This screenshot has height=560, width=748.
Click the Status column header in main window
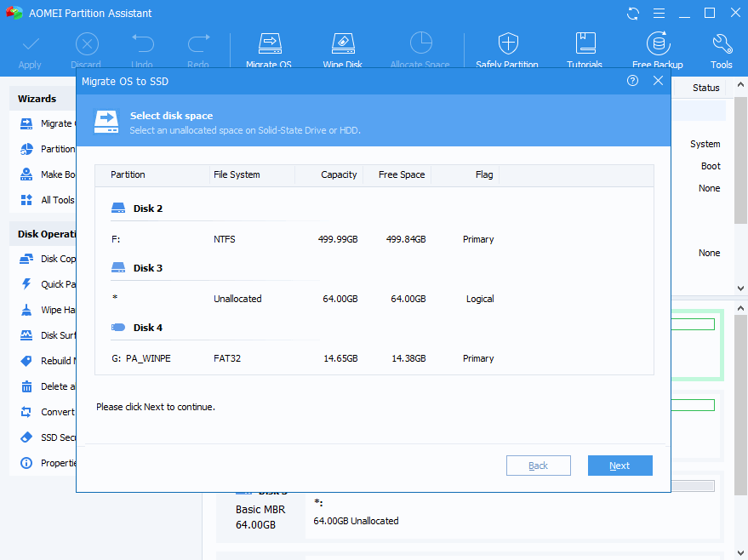[x=705, y=88]
